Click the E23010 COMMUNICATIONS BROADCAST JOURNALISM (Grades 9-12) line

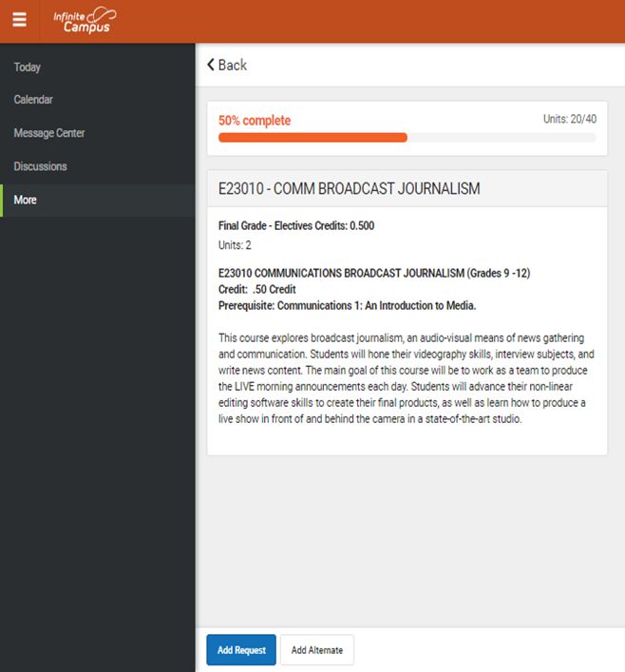coord(374,273)
